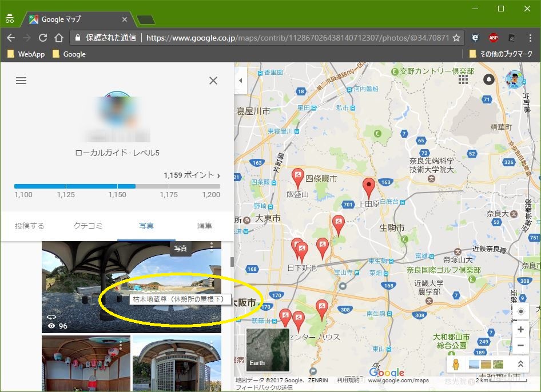
Task: Click the 近畿大学農学部 label
Action: click(429, 287)
